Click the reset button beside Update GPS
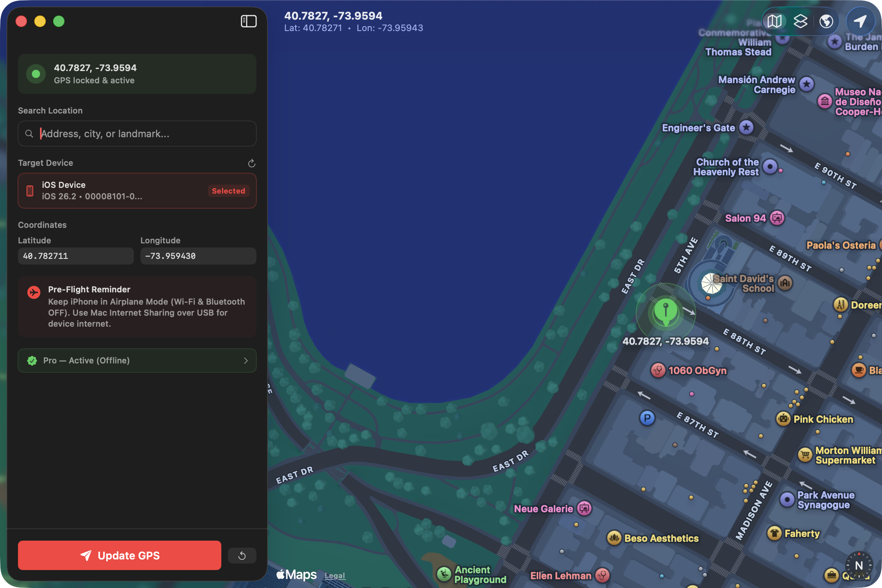Viewport: 882px width, 588px height. [242, 555]
